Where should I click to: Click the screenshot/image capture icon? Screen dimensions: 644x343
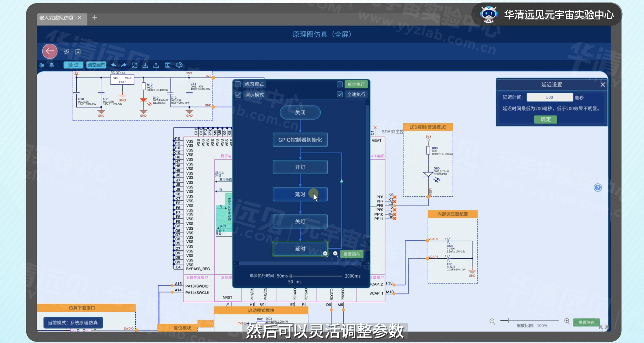tap(168, 65)
